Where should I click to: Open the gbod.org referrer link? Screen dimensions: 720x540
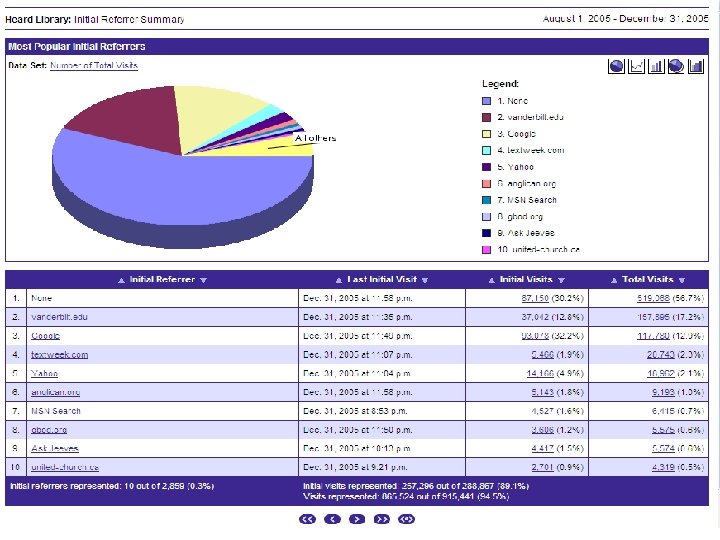coord(49,430)
